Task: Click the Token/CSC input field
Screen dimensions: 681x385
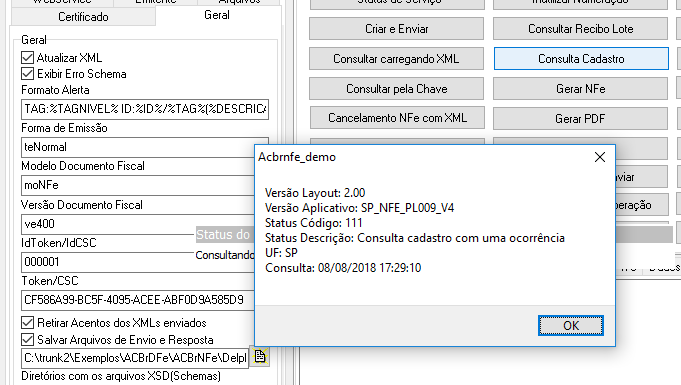Action: [138, 300]
